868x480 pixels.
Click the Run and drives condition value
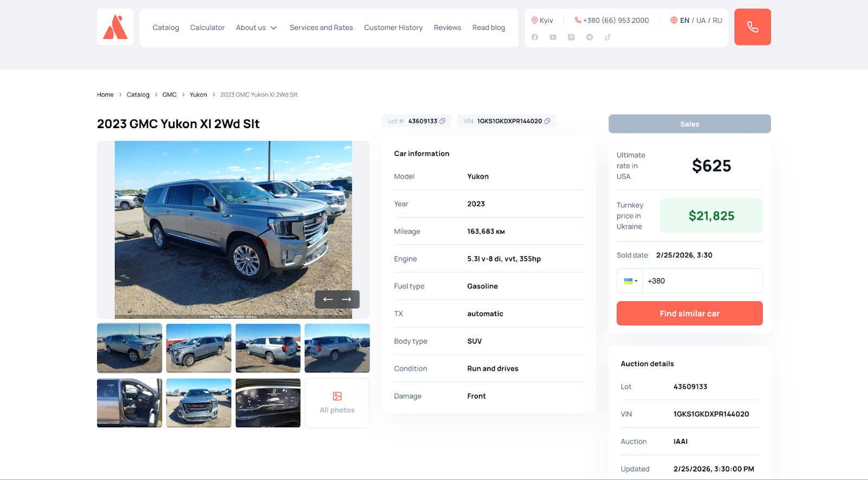(x=493, y=369)
